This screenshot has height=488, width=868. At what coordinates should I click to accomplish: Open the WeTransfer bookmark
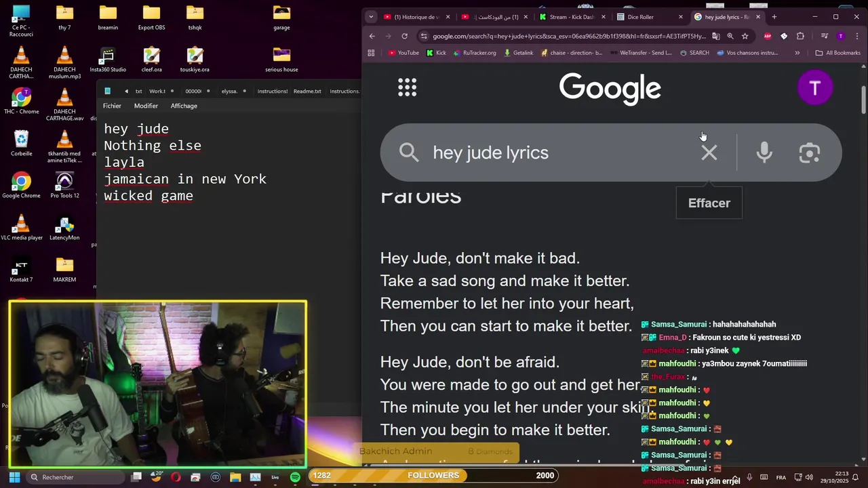(642, 53)
